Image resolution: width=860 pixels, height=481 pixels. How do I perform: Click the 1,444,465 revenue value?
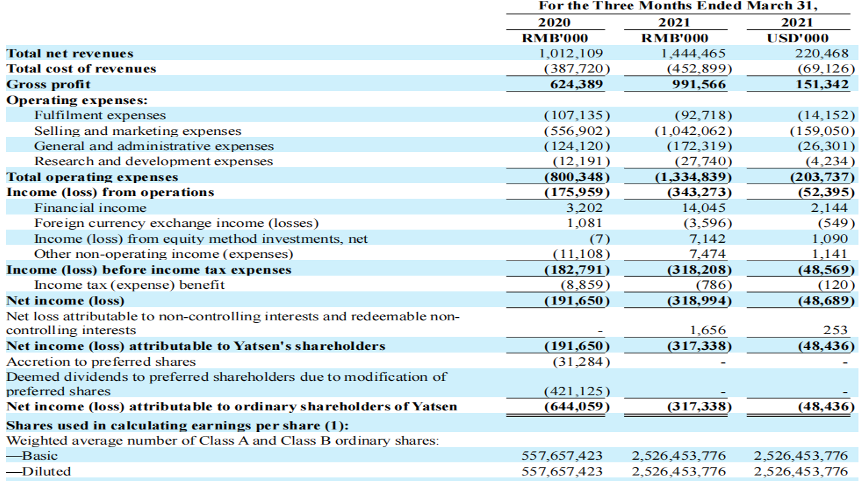(693, 53)
